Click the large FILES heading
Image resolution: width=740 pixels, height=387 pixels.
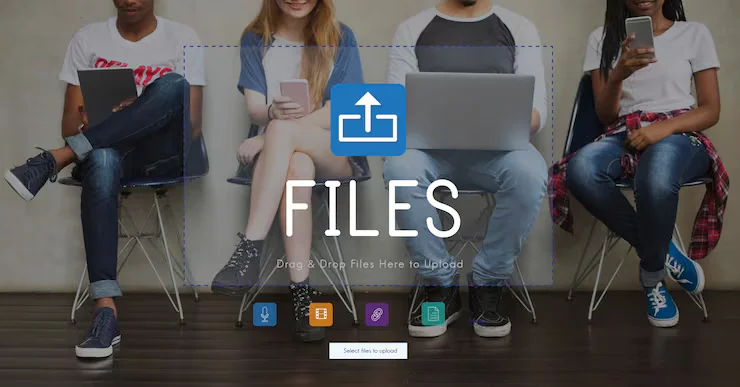[x=372, y=209]
